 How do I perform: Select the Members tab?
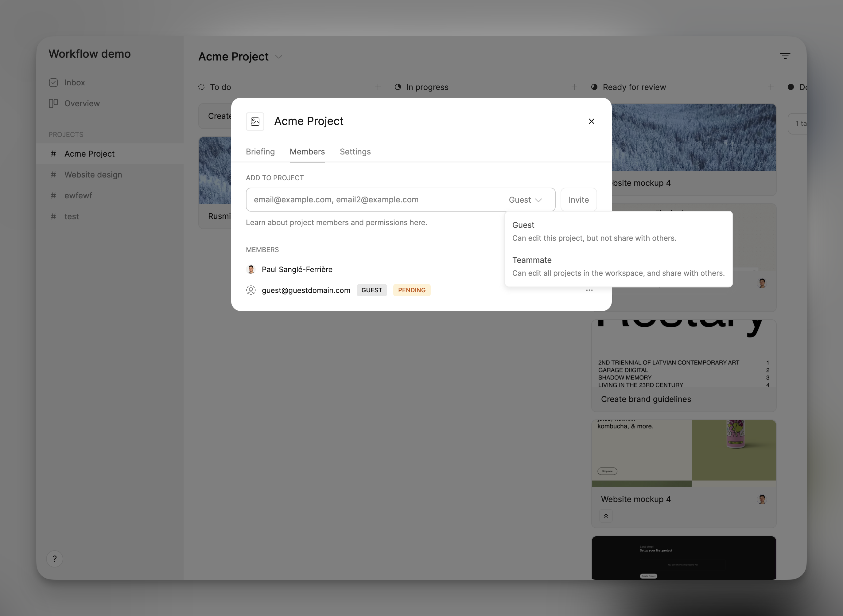[307, 152]
